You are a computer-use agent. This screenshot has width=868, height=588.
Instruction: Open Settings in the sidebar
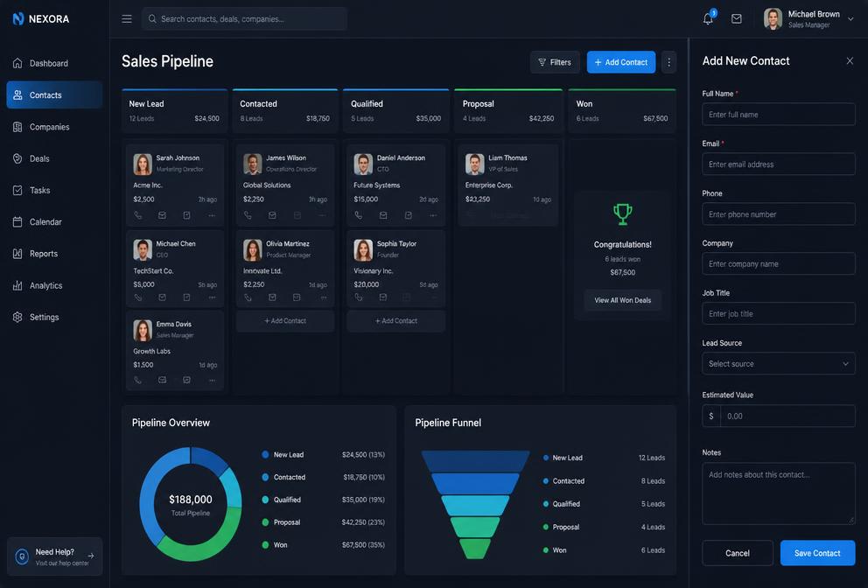(54, 317)
